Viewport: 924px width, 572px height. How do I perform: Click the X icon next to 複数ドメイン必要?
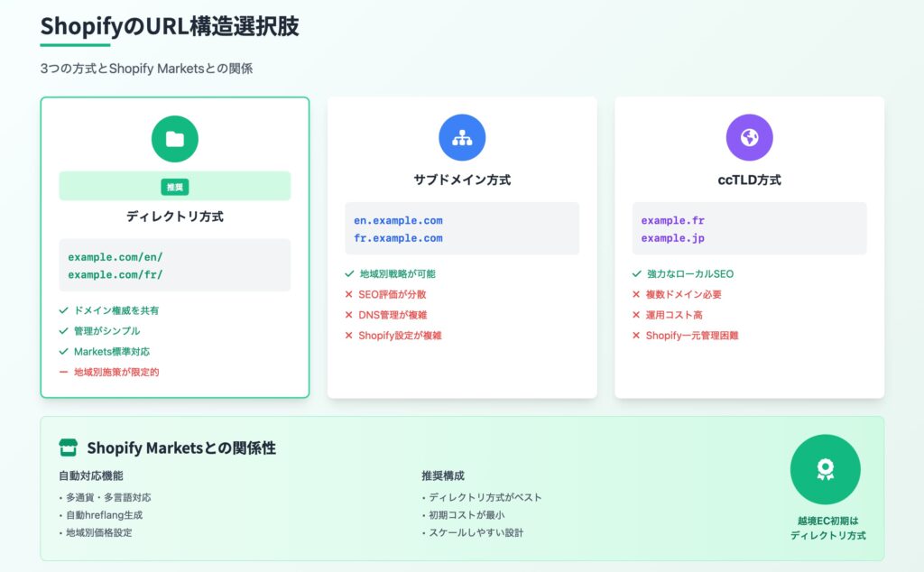click(636, 294)
